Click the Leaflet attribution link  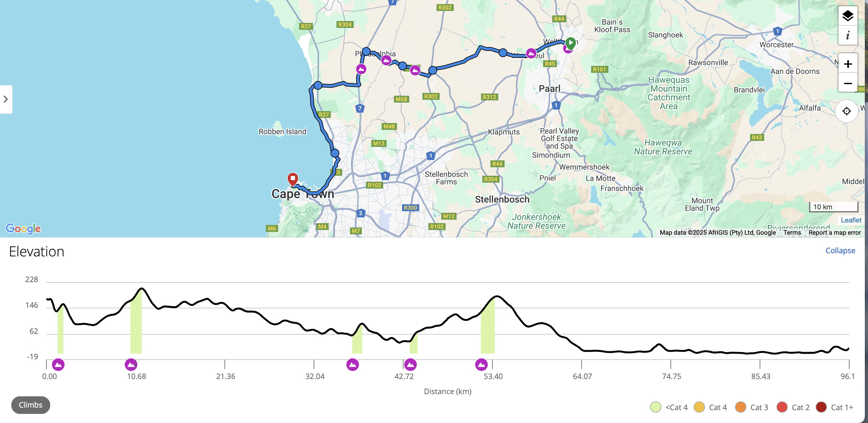[x=851, y=220]
